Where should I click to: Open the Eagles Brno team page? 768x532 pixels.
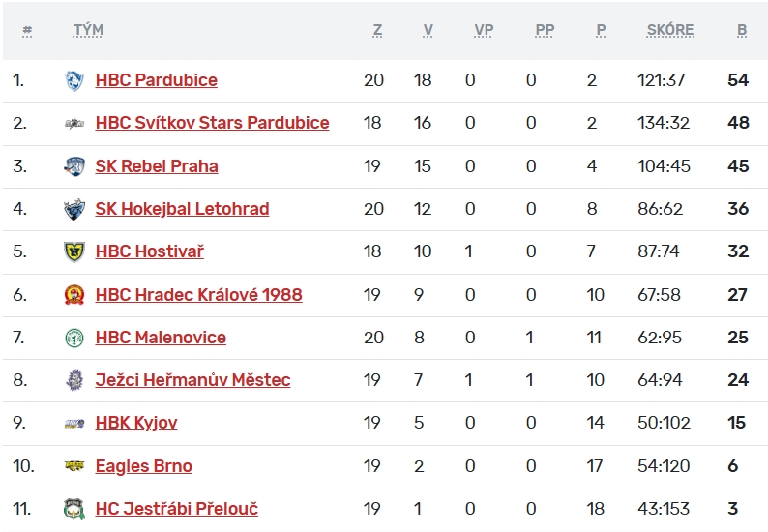click(144, 466)
